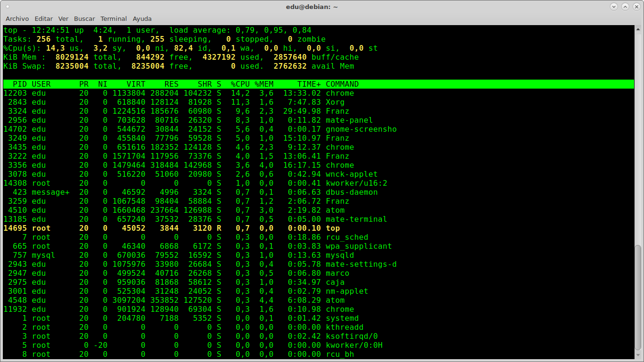Open the Archivo menu
Screen dimensions: 644x362
[17, 18]
